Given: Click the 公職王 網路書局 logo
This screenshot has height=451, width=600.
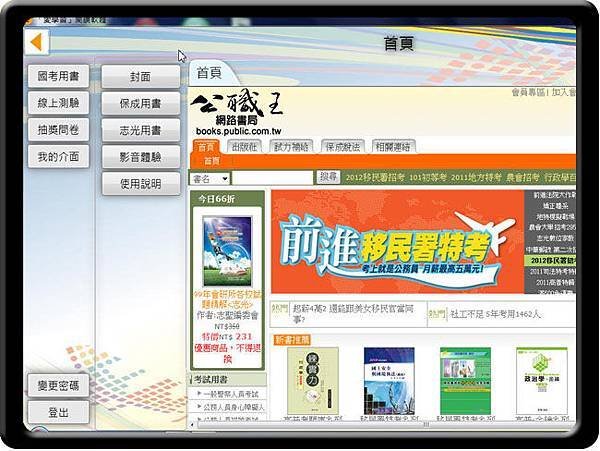Looking at the screenshot, I should click(x=237, y=112).
